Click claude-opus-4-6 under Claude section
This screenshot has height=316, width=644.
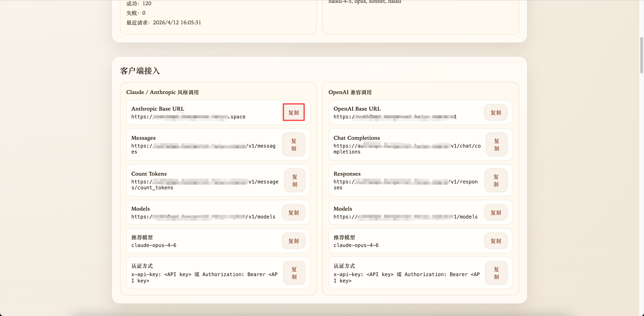click(x=154, y=245)
